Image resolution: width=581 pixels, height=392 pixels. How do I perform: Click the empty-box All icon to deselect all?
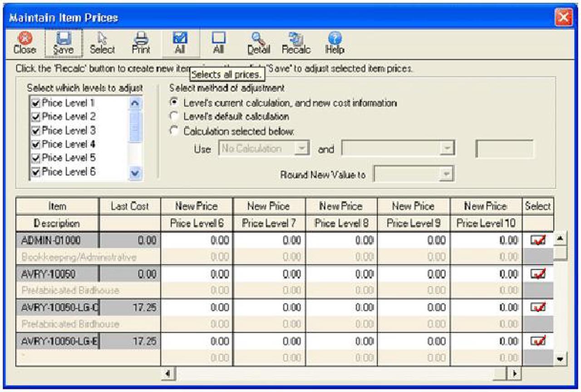(219, 43)
